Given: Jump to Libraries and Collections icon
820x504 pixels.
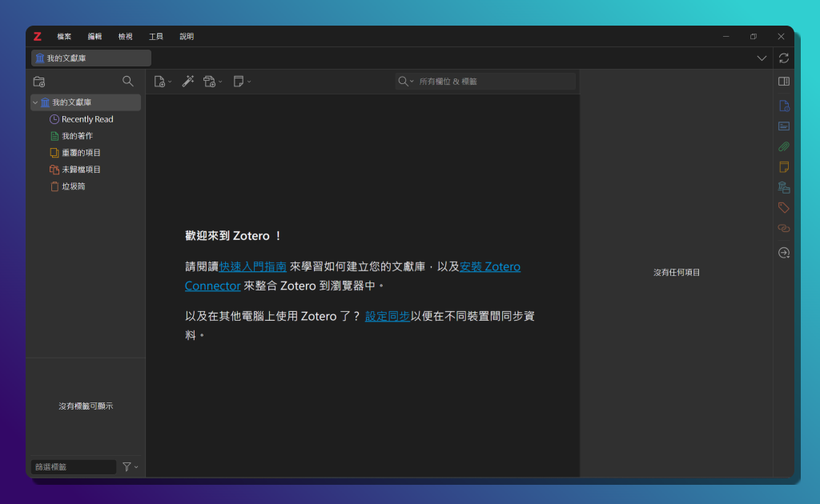Looking at the screenshot, I should click(783, 187).
